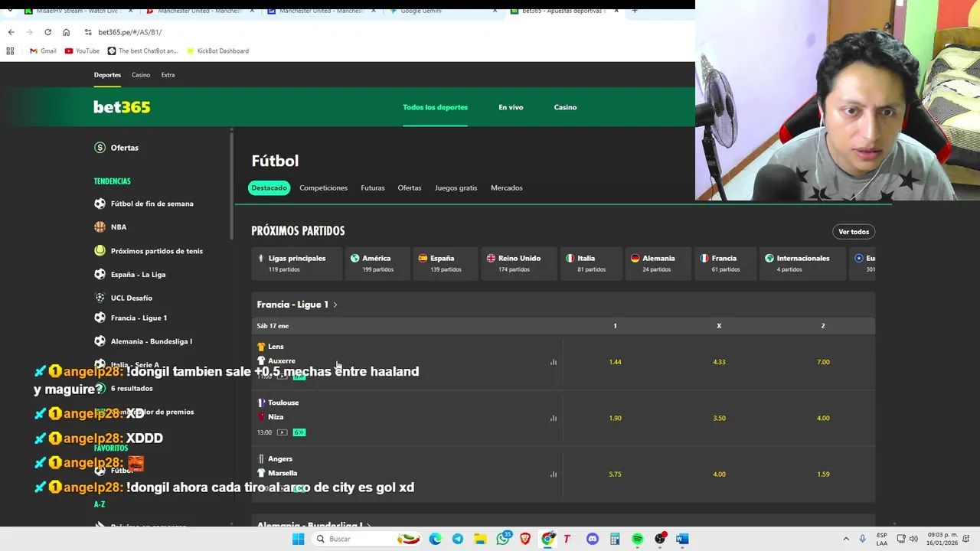The height and width of the screenshot is (551, 980).
Task: Select Niza win odds 4.00
Action: pyautogui.click(x=823, y=418)
